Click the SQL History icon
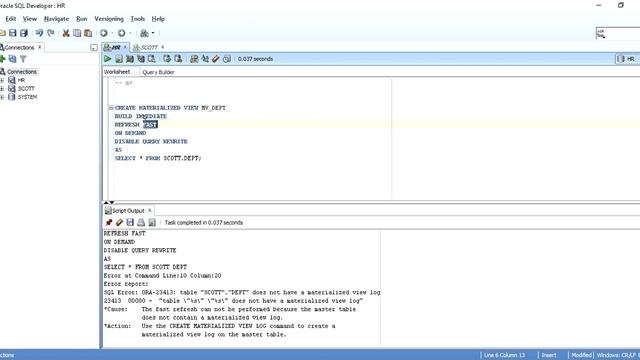Viewport: 640px width, 360px height. coord(227,59)
